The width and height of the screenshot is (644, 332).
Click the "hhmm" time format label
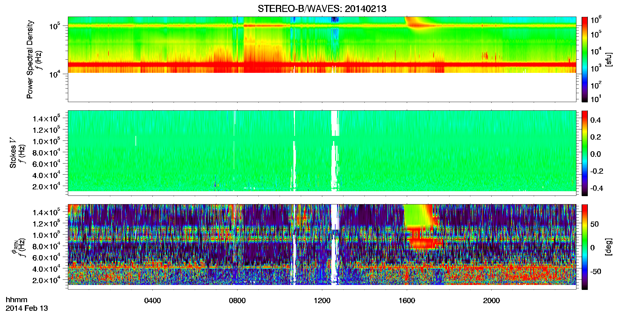(x=17, y=300)
